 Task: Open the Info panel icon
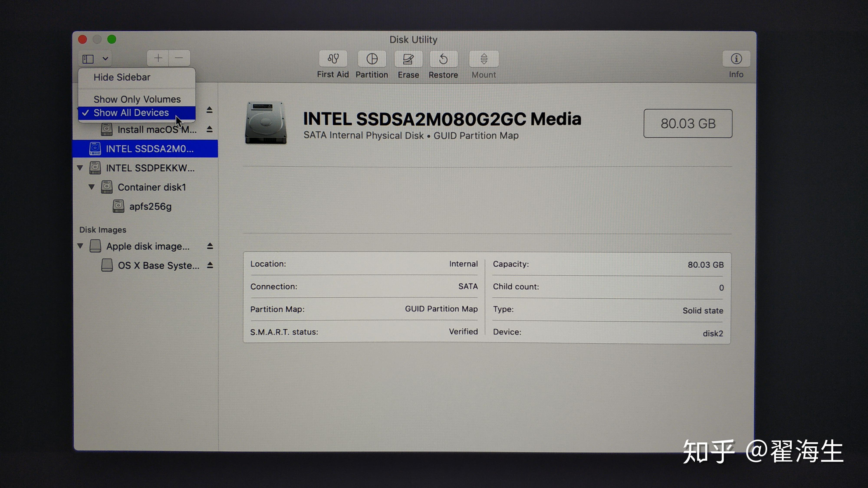click(736, 59)
